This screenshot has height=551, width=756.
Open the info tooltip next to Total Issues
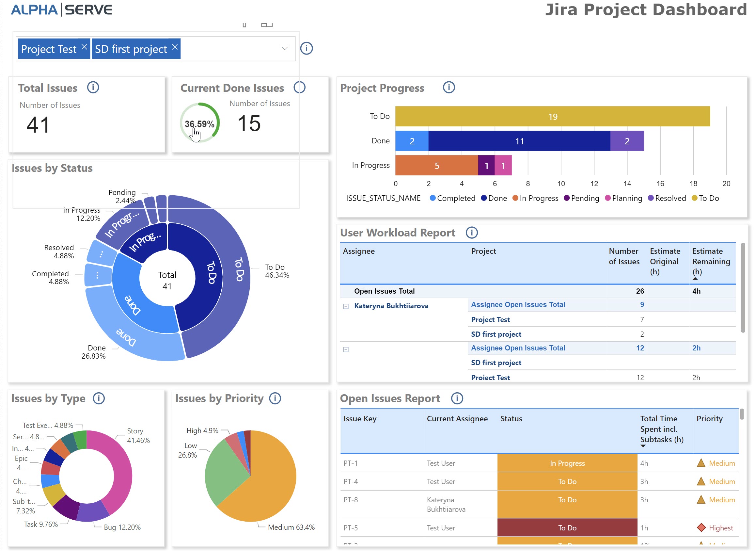[x=94, y=88]
